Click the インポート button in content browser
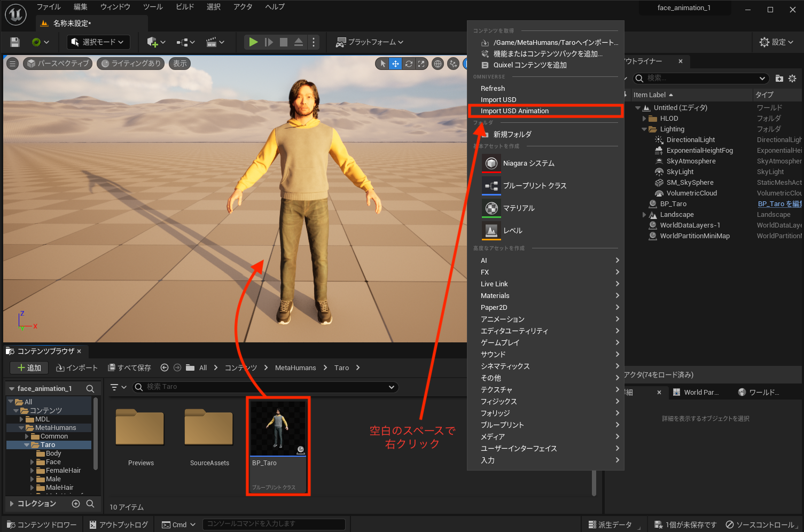Screen dimensions: 804x532 pos(77,368)
